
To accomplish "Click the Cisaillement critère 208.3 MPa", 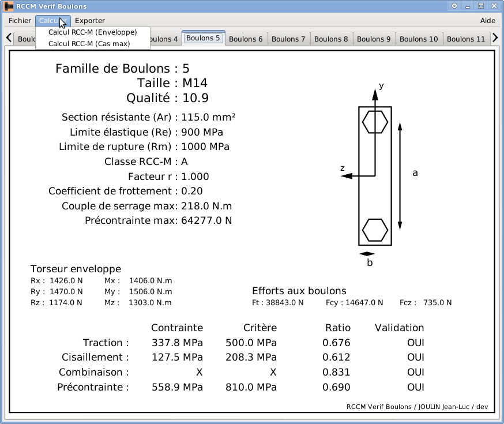I will [251, 357].
